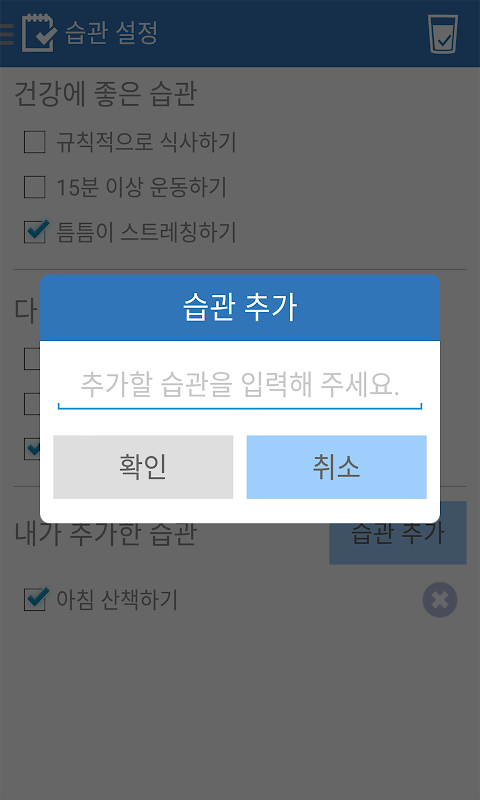Focus the 추가할 습관을 입력해 주세요 field
This screenshot has height=800, width=480.
point(240,386)
